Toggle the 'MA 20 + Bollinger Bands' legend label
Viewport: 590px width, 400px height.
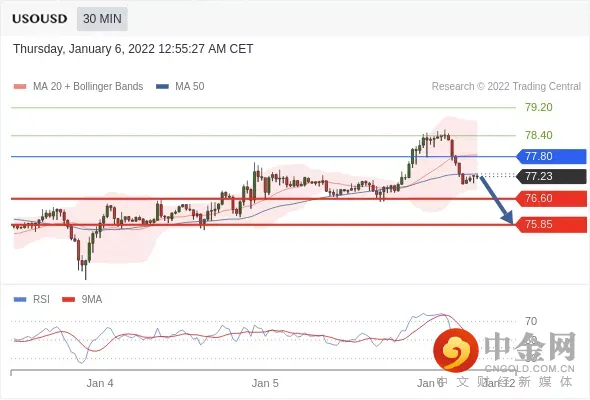pyautogui.click(x=88, y=87)
